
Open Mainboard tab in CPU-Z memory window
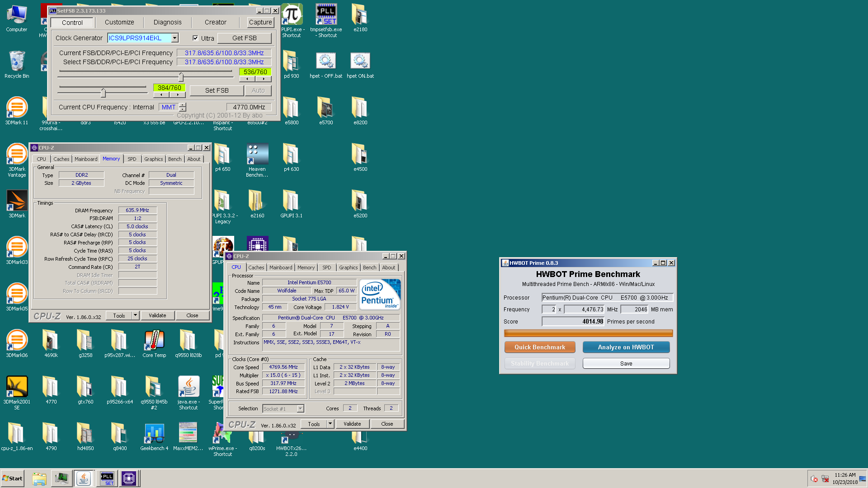click(86, 159)
